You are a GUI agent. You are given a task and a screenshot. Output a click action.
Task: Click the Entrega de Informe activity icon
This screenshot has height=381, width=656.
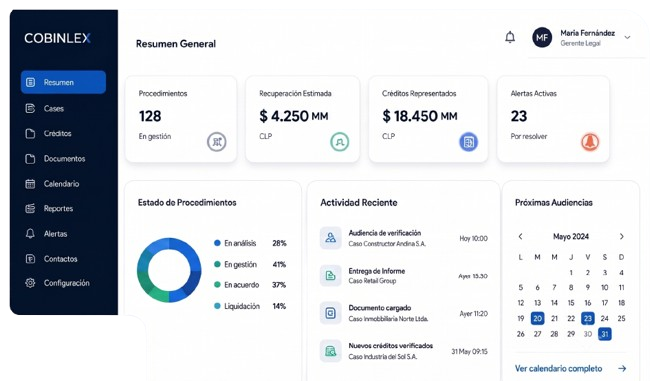331,276
